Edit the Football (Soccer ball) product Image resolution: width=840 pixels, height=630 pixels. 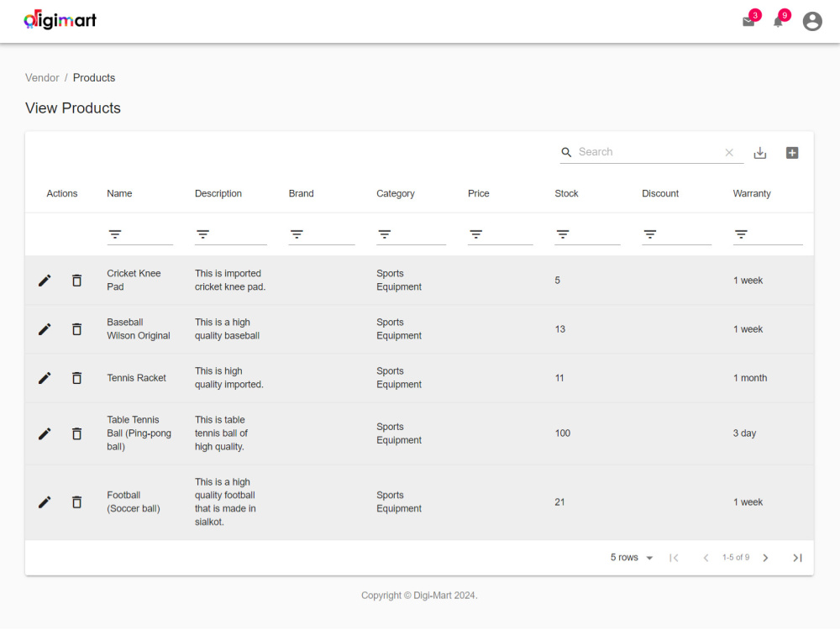pos(45,502)
